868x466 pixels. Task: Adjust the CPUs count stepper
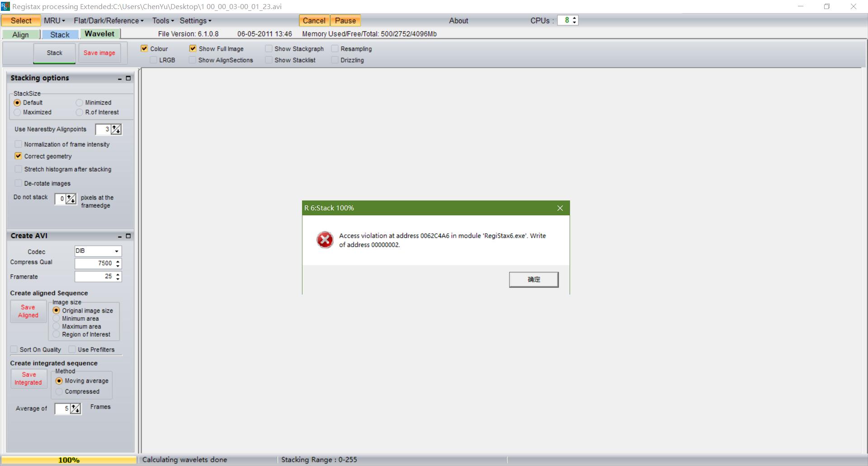(574, 20)
